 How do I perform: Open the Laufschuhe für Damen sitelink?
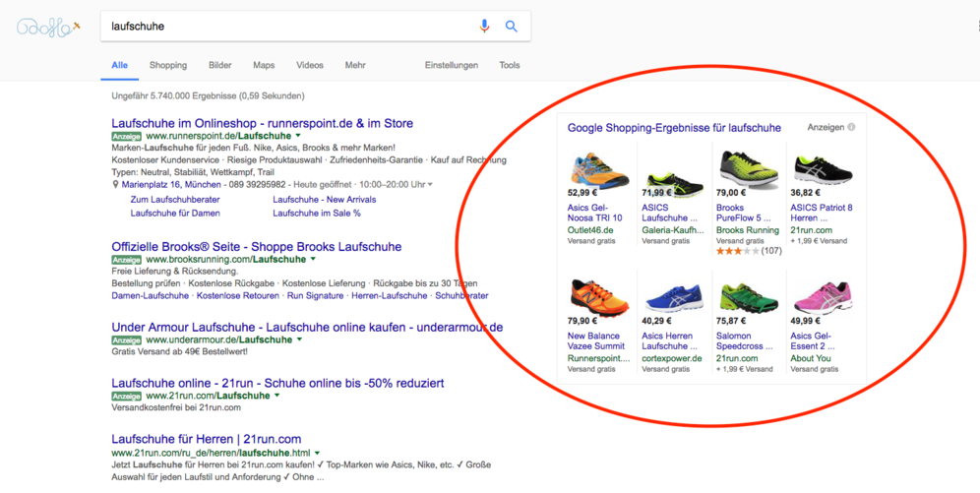point(175,214)
